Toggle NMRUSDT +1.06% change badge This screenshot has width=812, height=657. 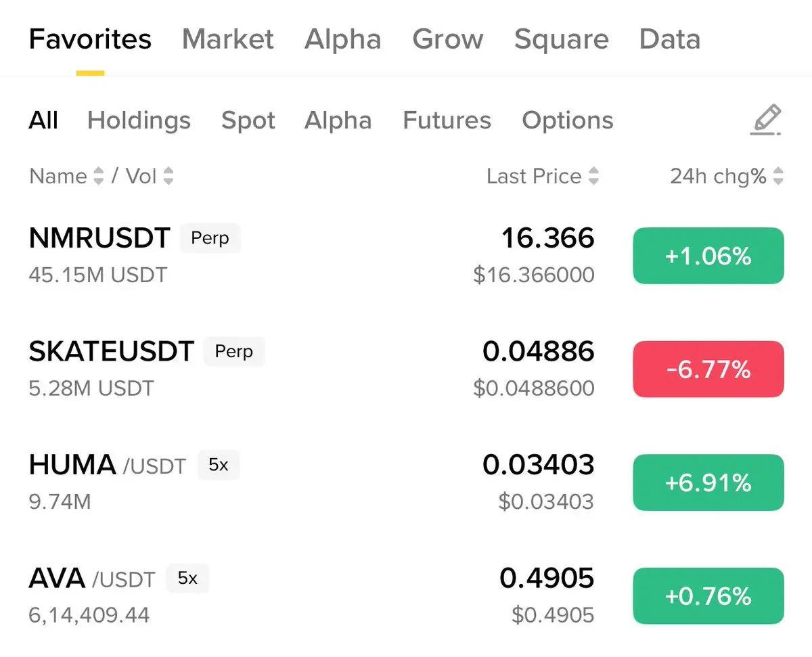(708, 256)
